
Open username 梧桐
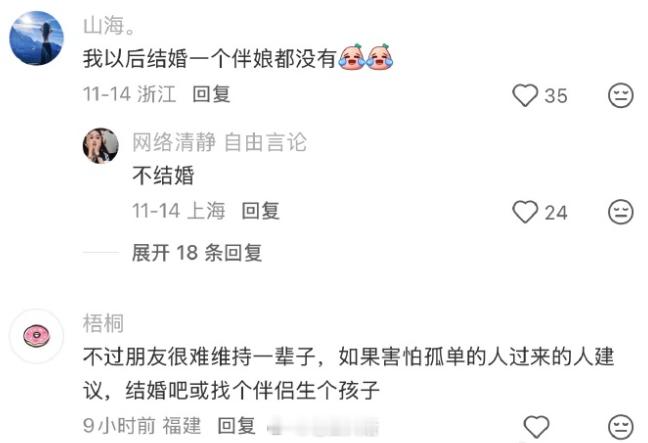103,323
